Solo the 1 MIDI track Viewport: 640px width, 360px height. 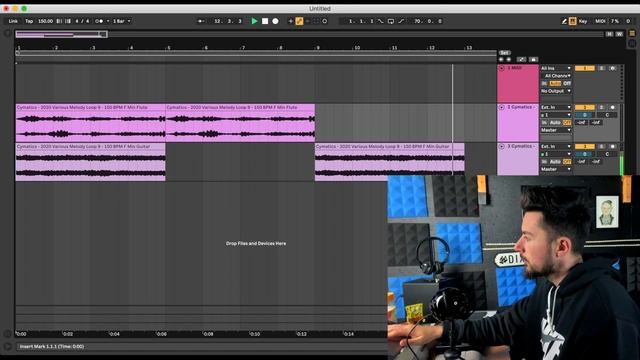click(601, 68)
